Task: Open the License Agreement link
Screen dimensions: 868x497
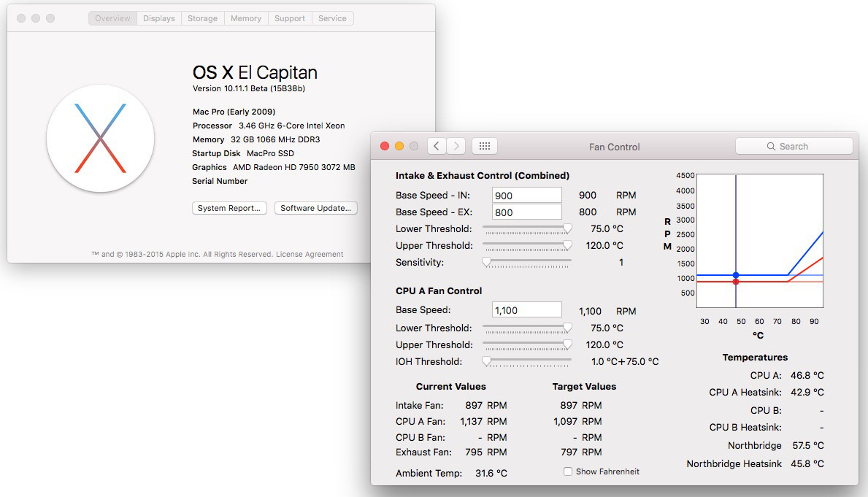Action: [x=310, y=255]
